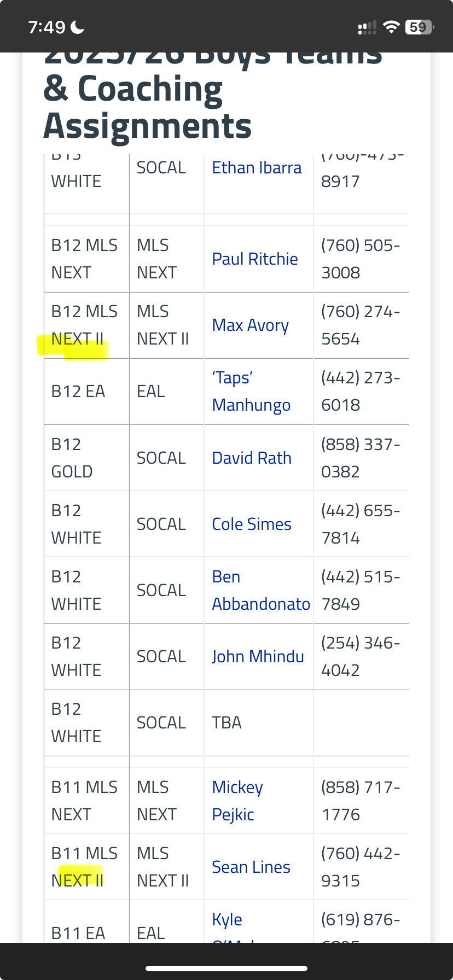Select John Mhindu coach link
This screenshot has width=453, height=980.
(x=258, y=657)
